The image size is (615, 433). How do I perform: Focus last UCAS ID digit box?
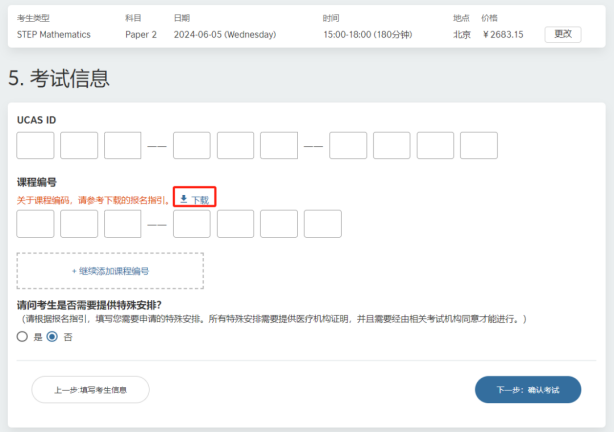coord(479,146)
